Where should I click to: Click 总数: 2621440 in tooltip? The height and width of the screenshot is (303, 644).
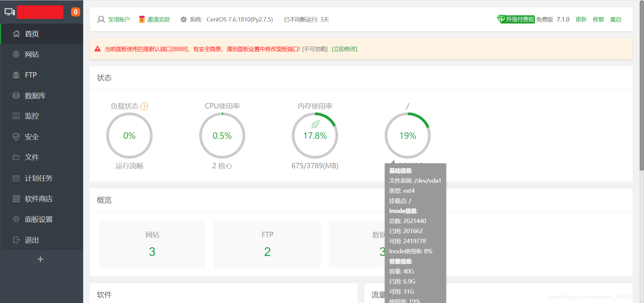[x=408, y=221]
